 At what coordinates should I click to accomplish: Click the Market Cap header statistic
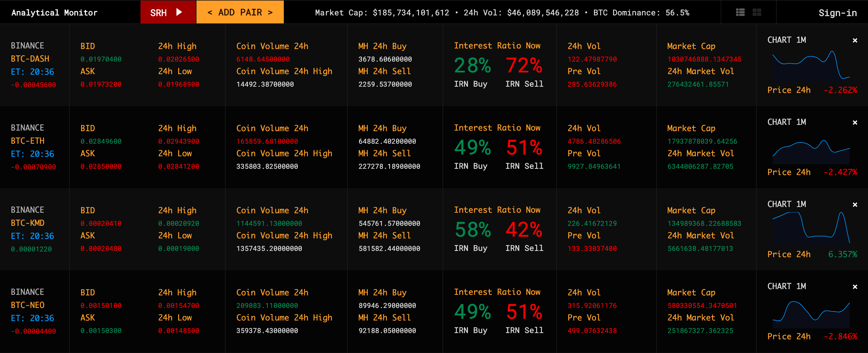point(382,13)
